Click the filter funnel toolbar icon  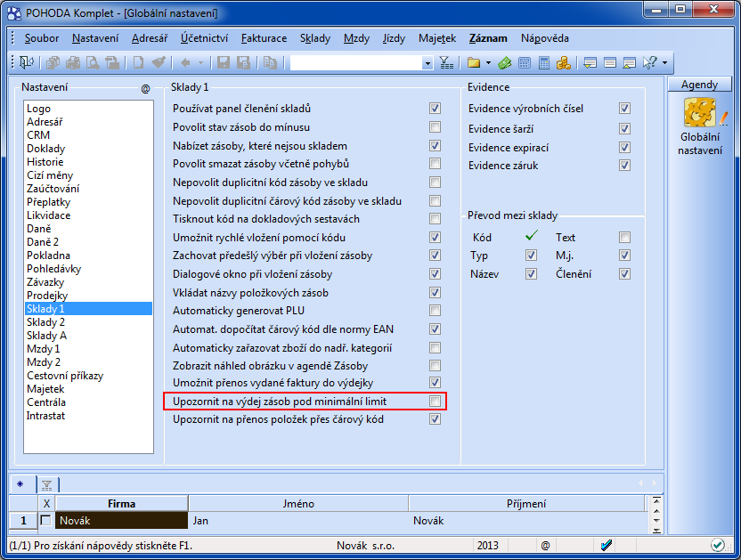pos(446,62)
